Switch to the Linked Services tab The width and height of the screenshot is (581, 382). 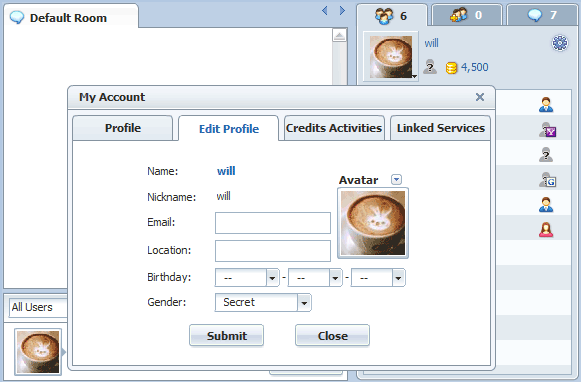click(441, 128)
